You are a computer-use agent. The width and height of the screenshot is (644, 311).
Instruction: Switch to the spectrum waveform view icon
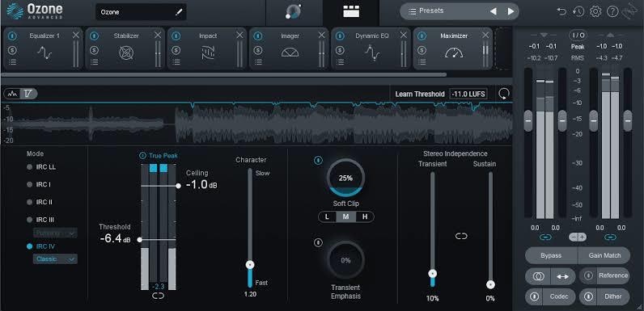pyautogui.click(x=13, y=94)
